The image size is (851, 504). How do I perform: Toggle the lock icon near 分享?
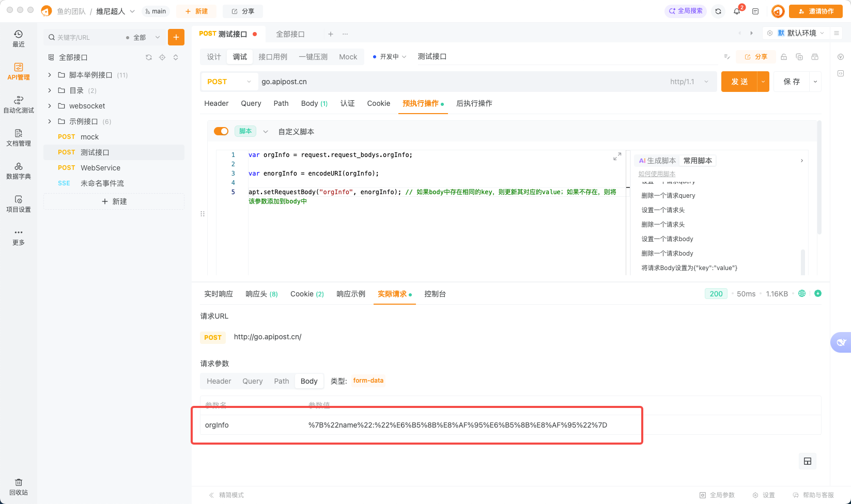click(783, 57)
